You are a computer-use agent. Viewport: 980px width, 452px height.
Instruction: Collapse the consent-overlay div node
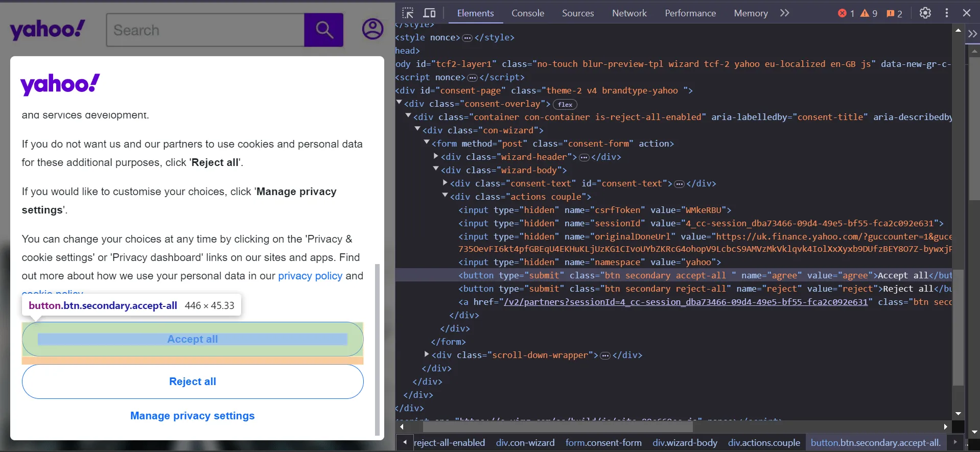pyautogui.click(x=399, y=103)
